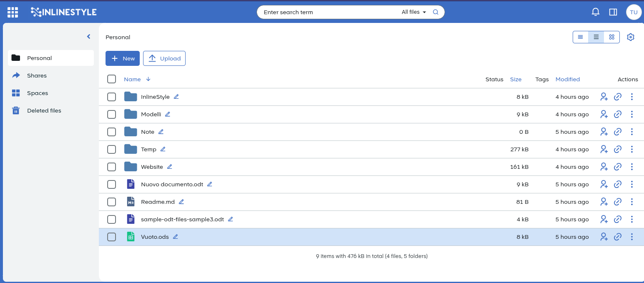Tick the Nuovo documento.odt checkbox

111,184
